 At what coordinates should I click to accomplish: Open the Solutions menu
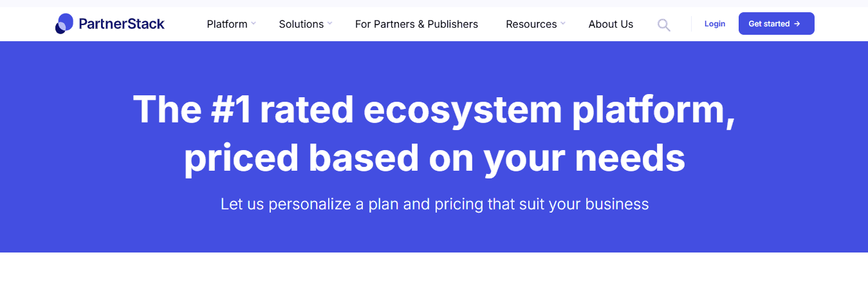[x=301, y=24]
